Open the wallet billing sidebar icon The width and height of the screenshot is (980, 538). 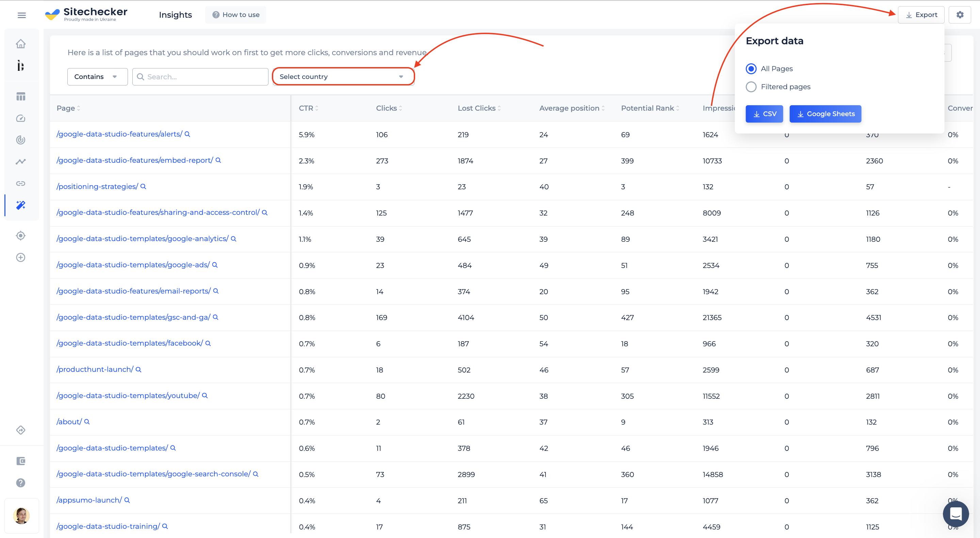(21, 461)
